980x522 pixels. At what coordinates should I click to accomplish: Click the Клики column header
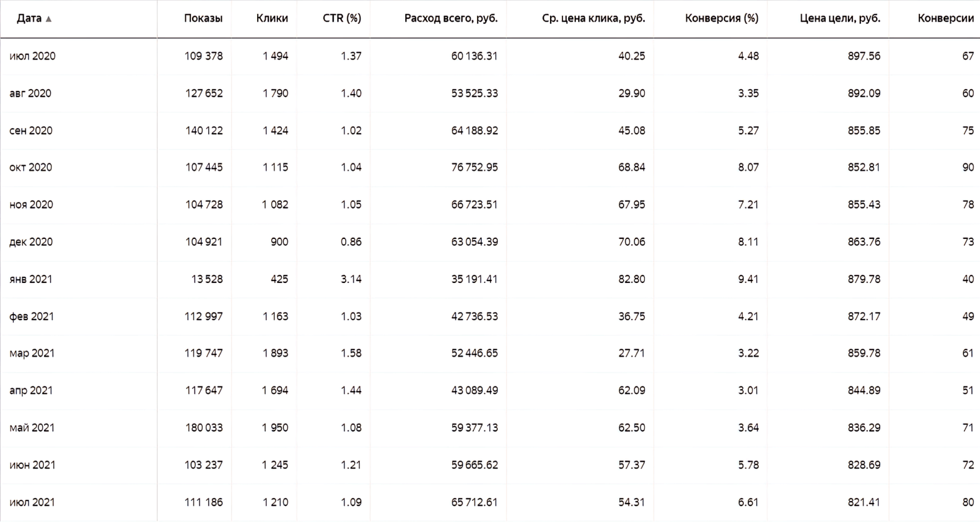point(272,18)
